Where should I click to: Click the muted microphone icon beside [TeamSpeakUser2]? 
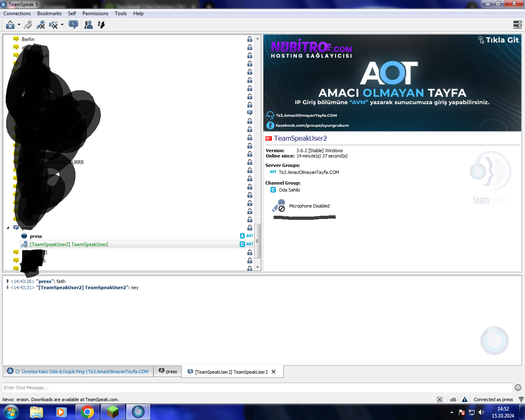coord(24,244)
